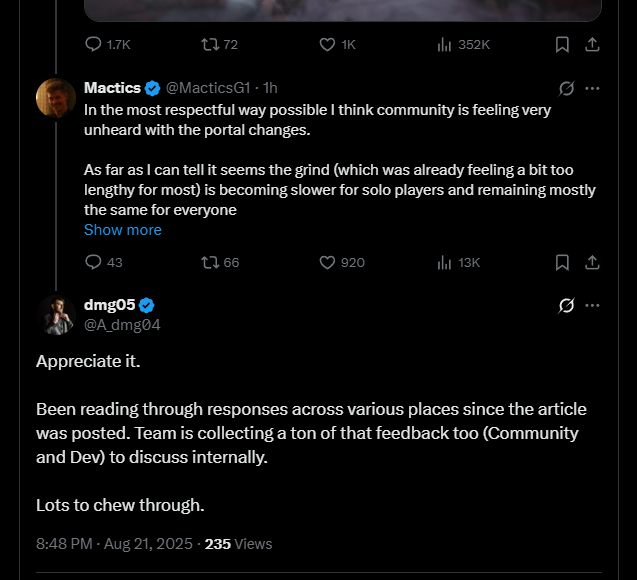Open more options menu on dmg05 post
This screenshot has width=637, height=580.
click(x=592, y=305)
